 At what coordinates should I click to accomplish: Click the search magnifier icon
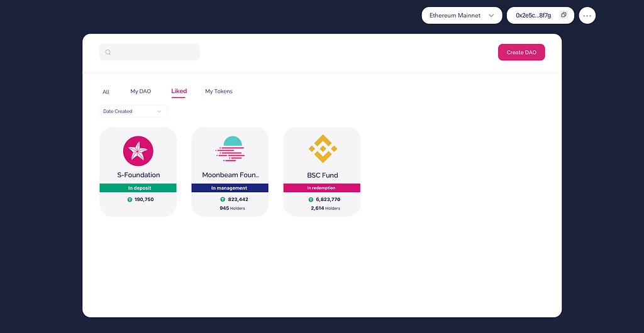click(108, 52)
